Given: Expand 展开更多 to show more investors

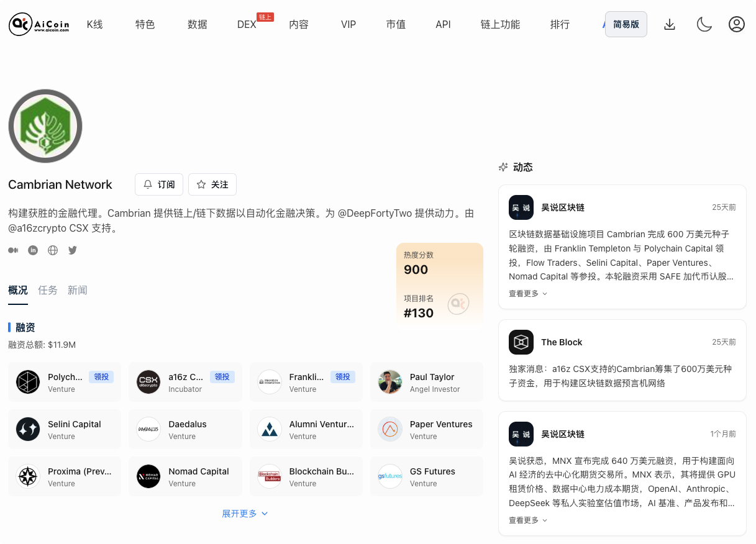Looking at the screenshot, I should pyautogui.click(x=245, y=514).
